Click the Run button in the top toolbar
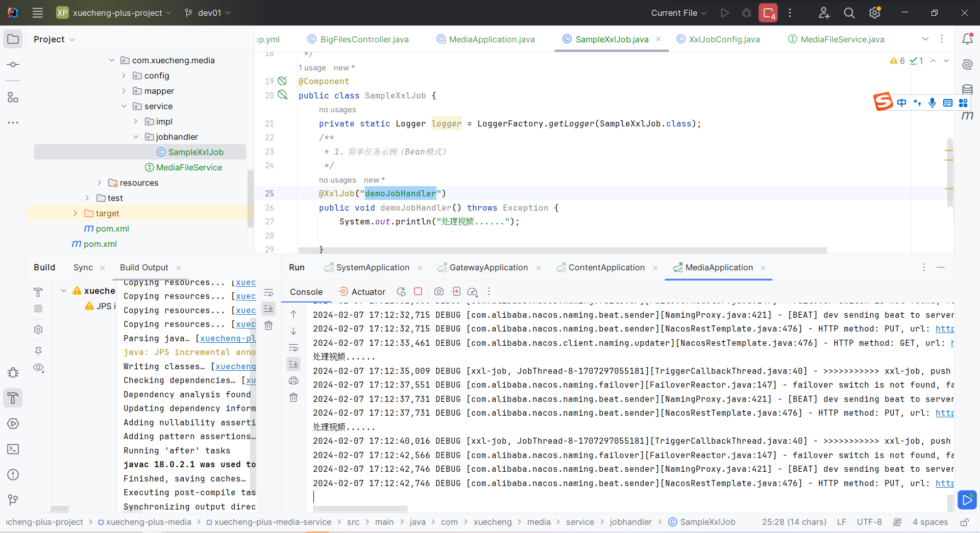 coord(725,13)
